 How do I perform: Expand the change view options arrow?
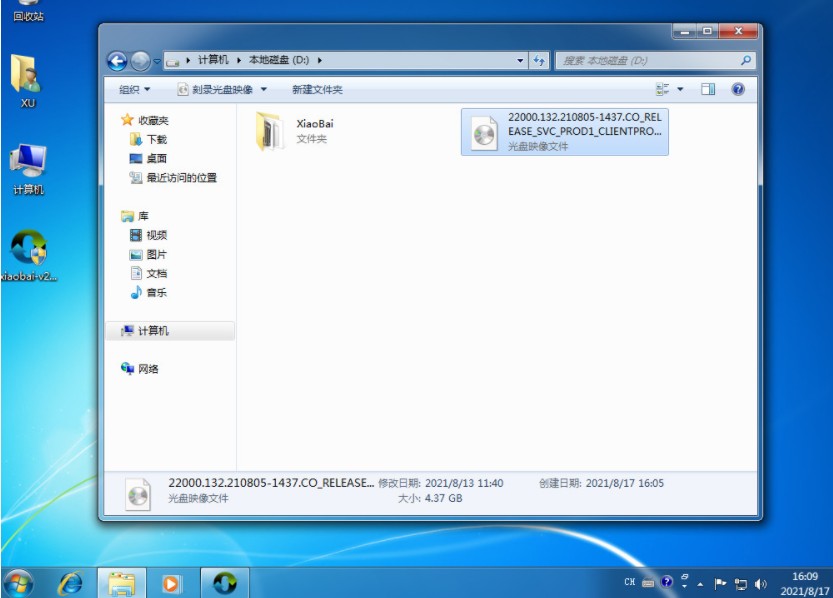pyautogui.click(x=681, y=89)
